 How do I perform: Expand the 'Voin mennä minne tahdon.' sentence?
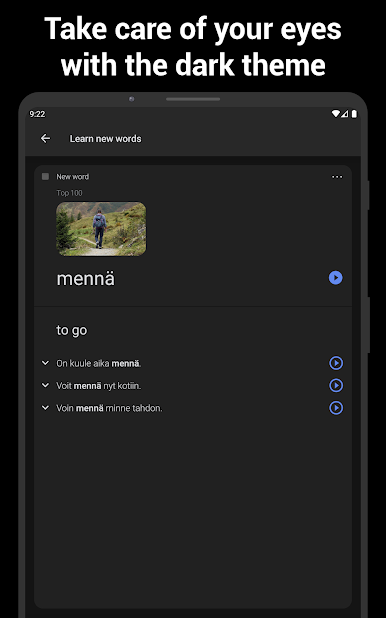point(45,408)
